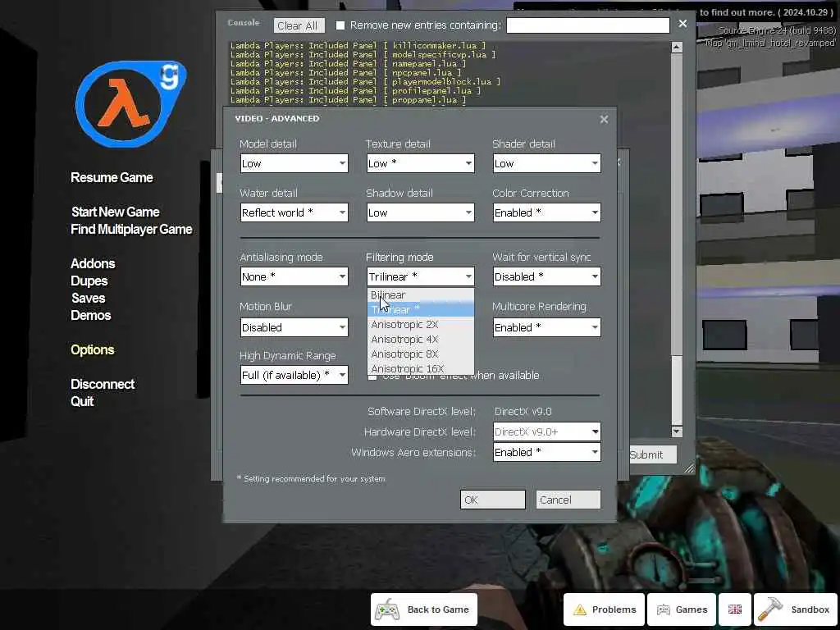Close the Console window
The height and width of the screenshot is (630, 840).
[682, 24]
